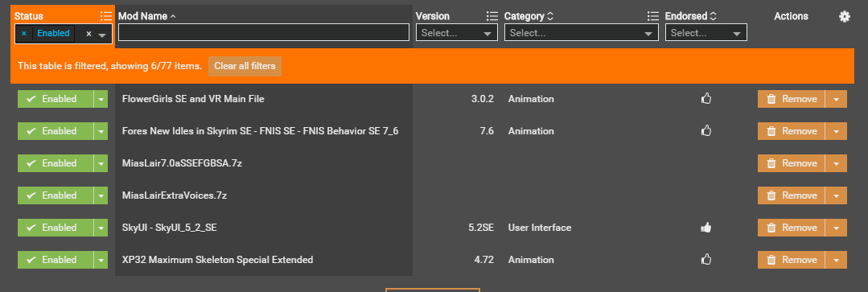Remove FlowerGirls SE and VR mod
Viewport: 868px width, 292px height.
click(791, 99)
